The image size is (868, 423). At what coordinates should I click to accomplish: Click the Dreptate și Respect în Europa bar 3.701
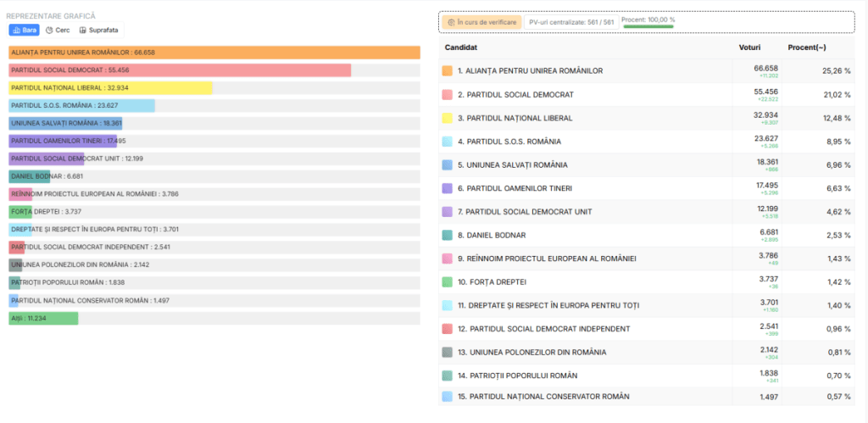click(20, 230)
